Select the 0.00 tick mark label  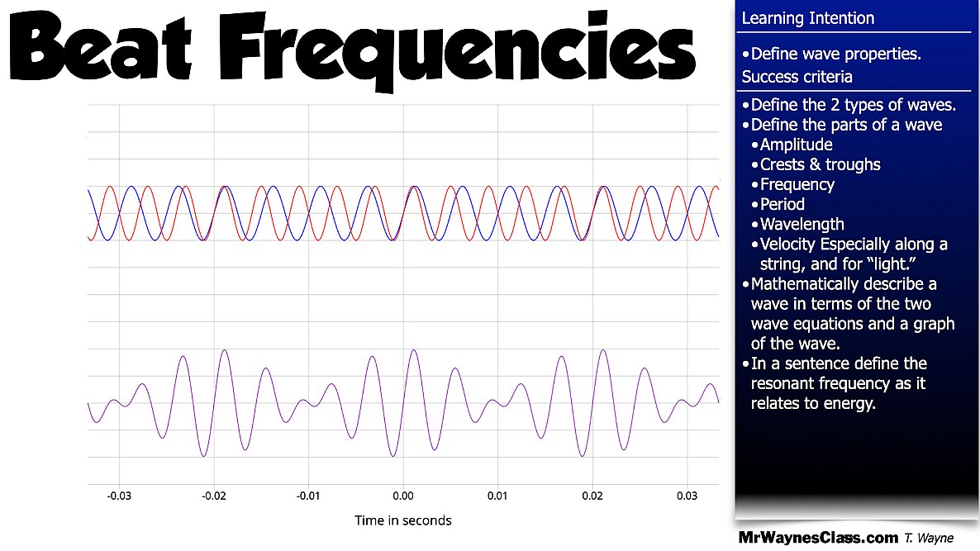click(x=404, y=494)
